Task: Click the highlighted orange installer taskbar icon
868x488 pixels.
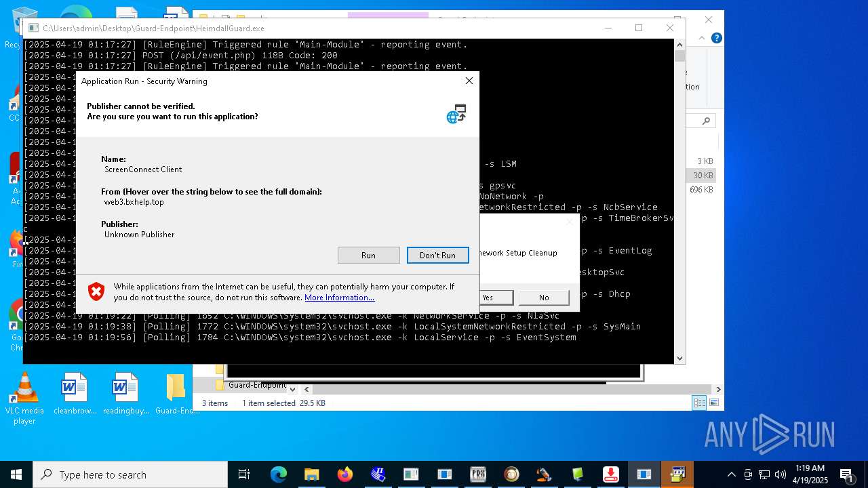Action: tap(677, 474)
